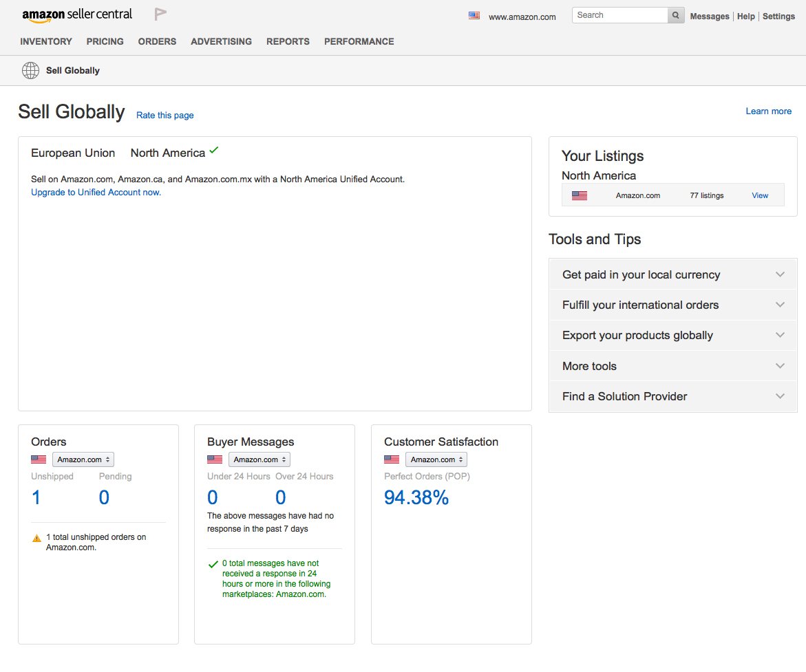Open the INVENTORY menu

[46, 42]
